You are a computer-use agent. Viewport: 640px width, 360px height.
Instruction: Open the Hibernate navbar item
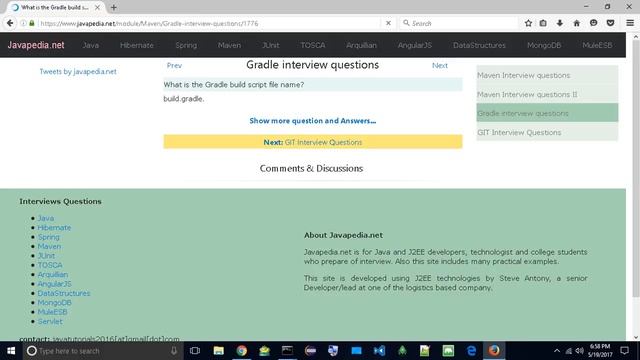click(137, 45)
